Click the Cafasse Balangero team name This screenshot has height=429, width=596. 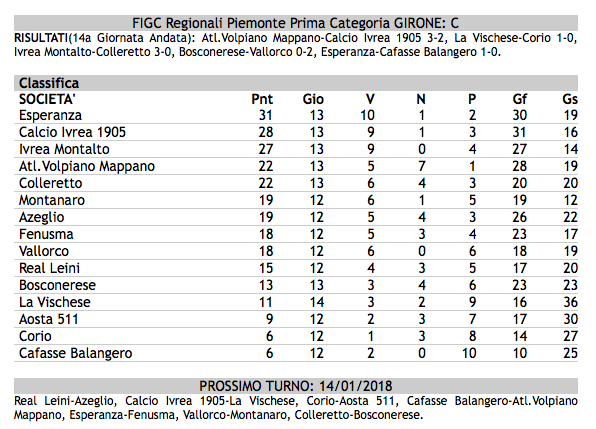(x=76, y=353)
